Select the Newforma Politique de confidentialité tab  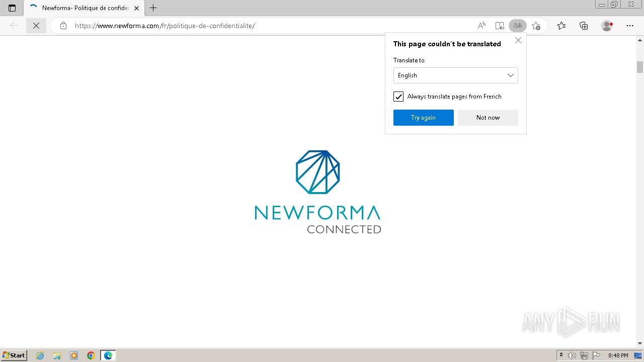pos(84,8)
